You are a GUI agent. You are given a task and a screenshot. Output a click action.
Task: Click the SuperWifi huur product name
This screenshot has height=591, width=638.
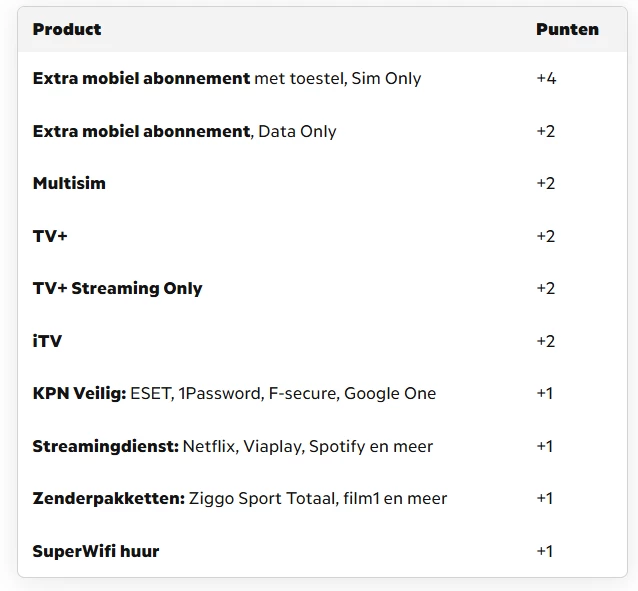click(96, 551)
